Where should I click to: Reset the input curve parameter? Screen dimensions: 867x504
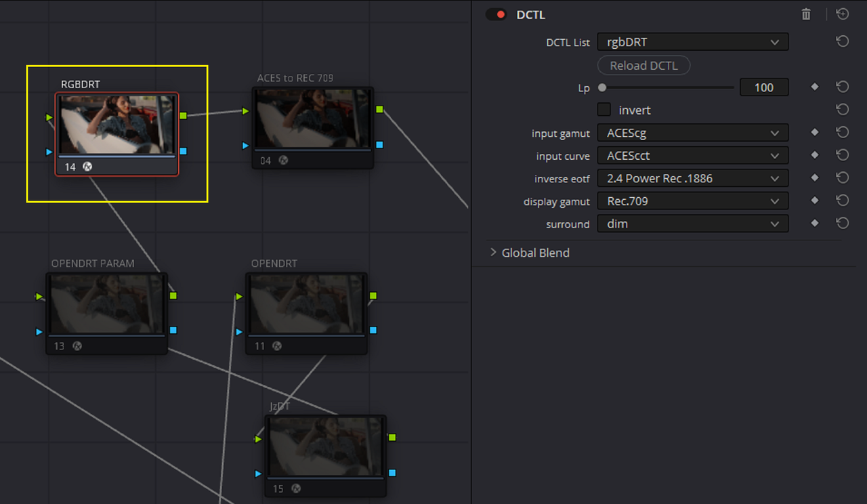click(x=843, y=156)
